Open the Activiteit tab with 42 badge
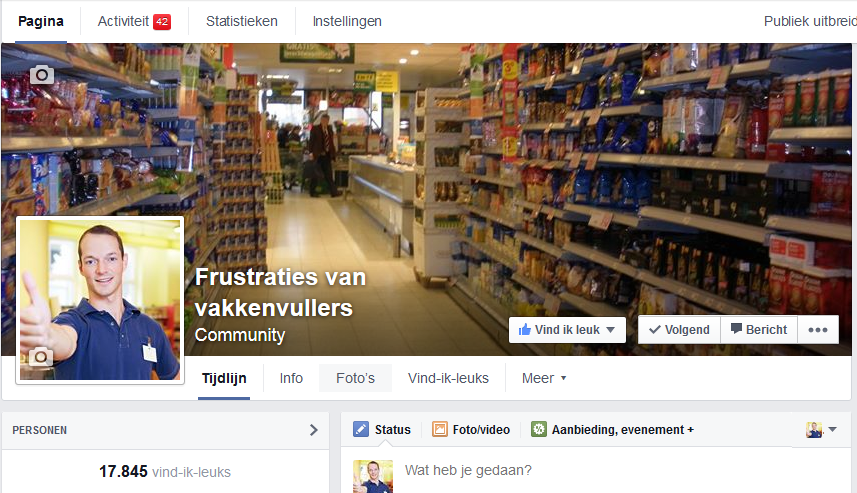This screenshot has width=857, height=493. 134,21
